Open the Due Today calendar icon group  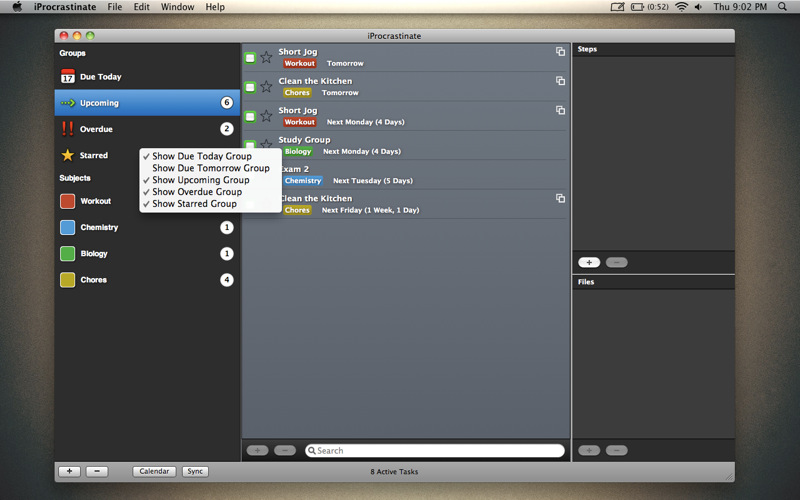pos(67,77)
